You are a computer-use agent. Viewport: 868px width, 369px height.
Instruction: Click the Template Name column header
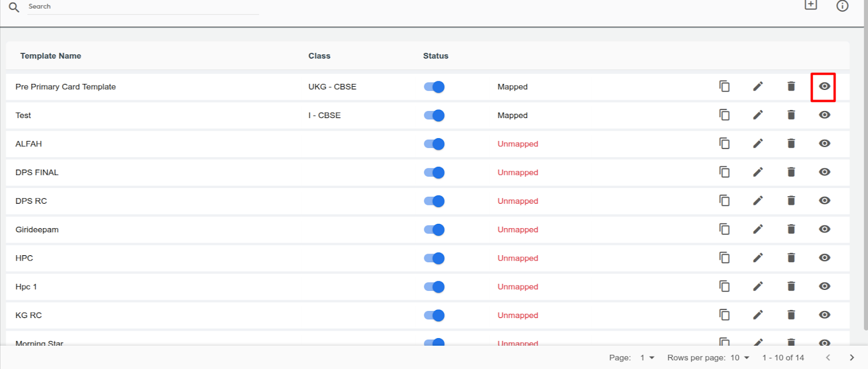click(50, 56)
